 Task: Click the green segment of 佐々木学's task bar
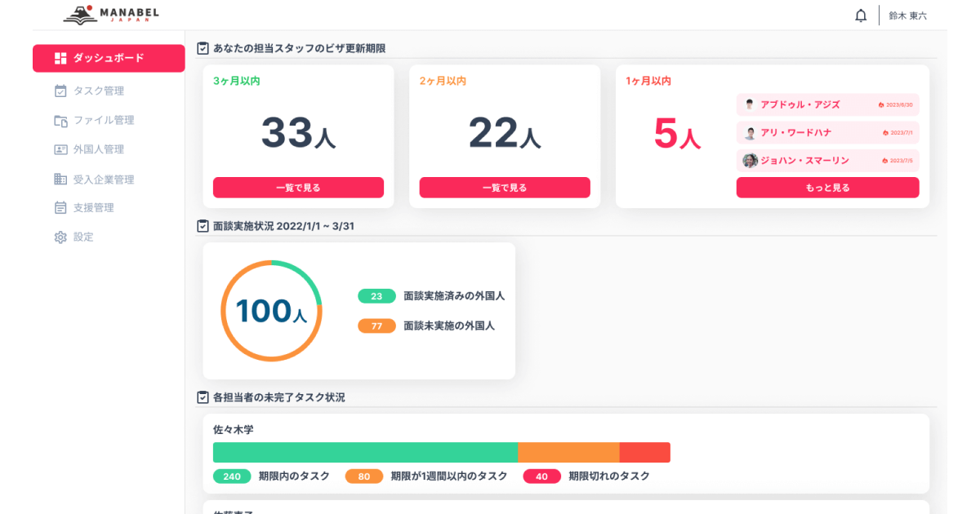[365, 452]
